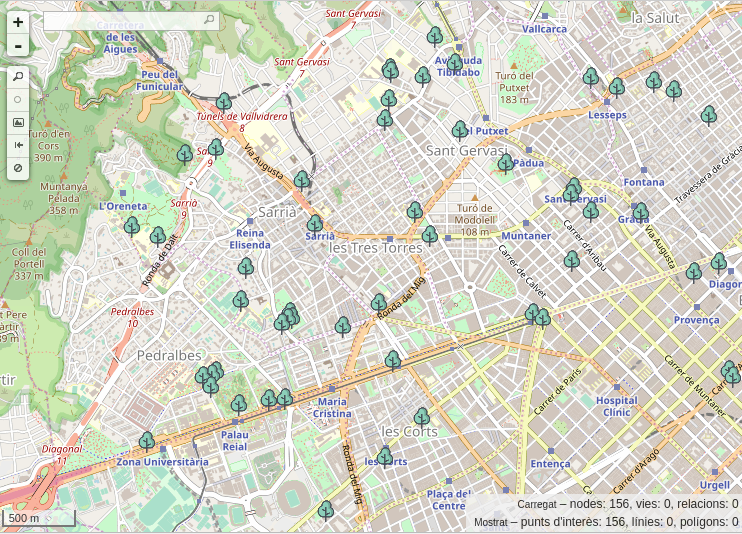Pick the tree marker at Gràcia station

tap(640, 212)
